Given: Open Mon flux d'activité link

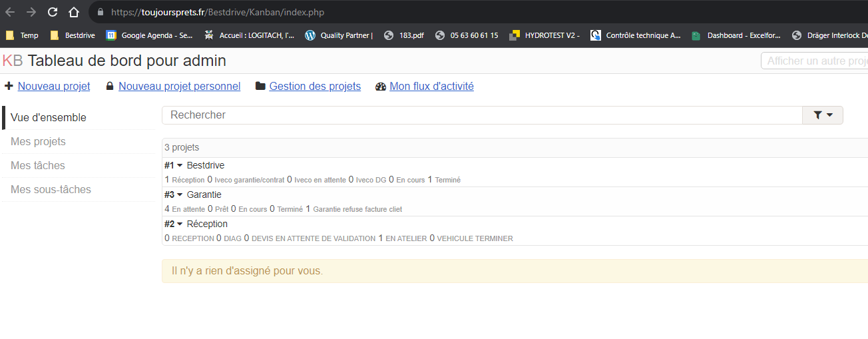Looking at the screenshot, I should [x=431, y=87].
